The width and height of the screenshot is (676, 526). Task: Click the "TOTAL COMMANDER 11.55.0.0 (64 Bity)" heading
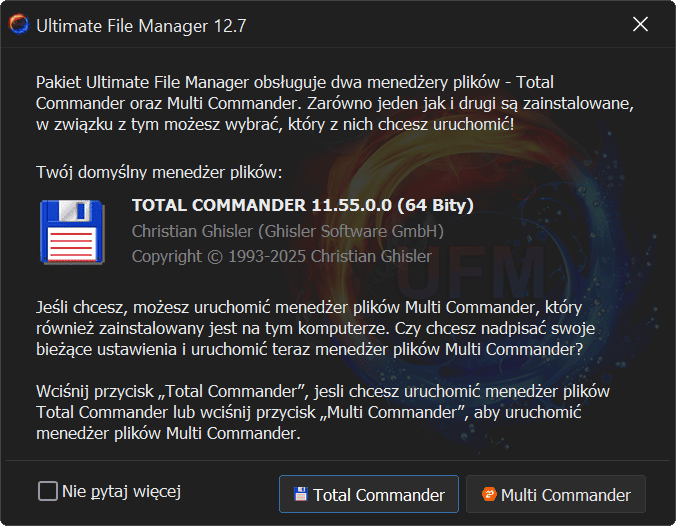coord(302,206)
